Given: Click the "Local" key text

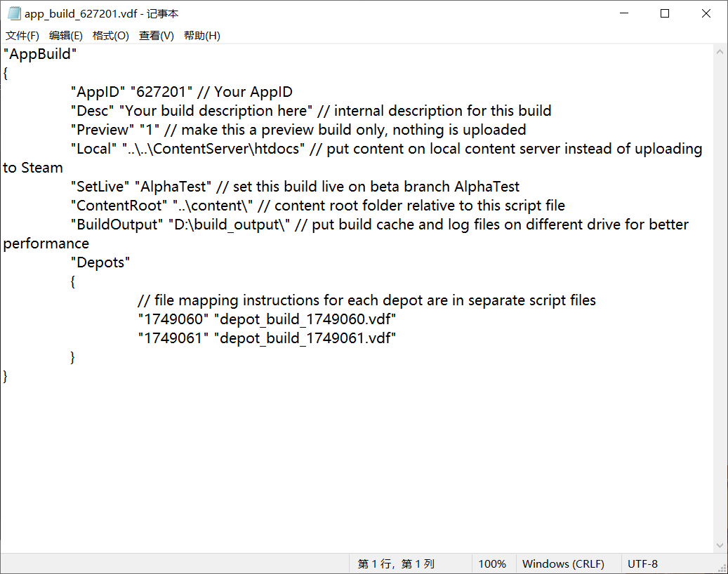Looking at the screenshot, I should coord(93,149).
